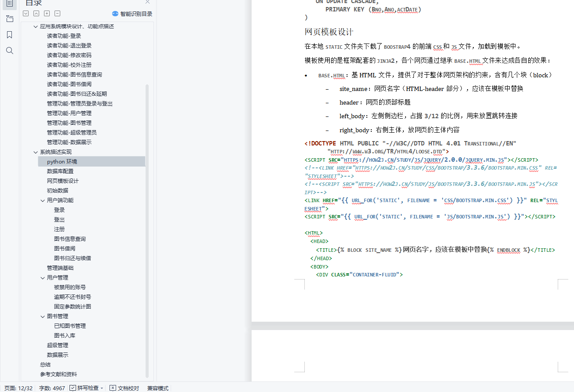Collapse the 系统描述实现 outline section

coord(36,152)
